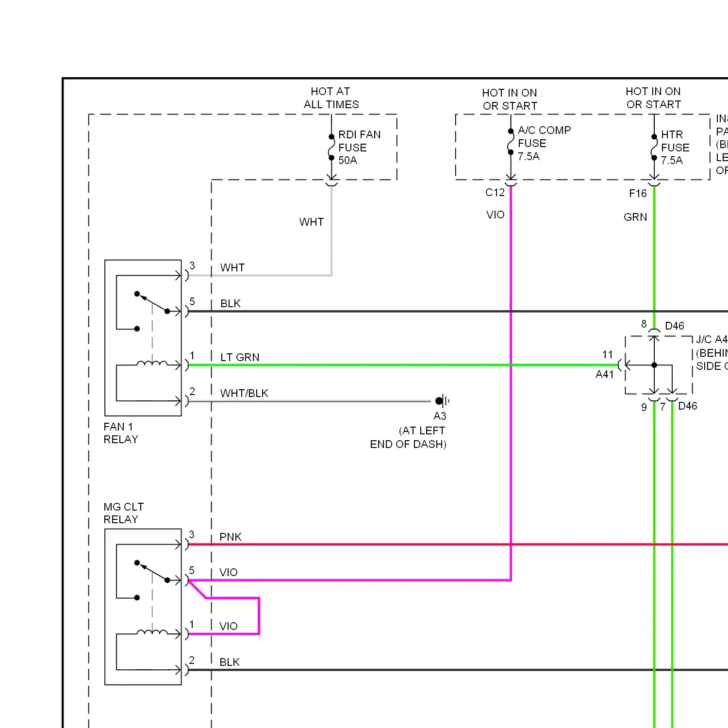The width and height of the screenshot is (728, 728).
Task: Click the "LT GRN" wire label
Action: (x=240, y=358)
